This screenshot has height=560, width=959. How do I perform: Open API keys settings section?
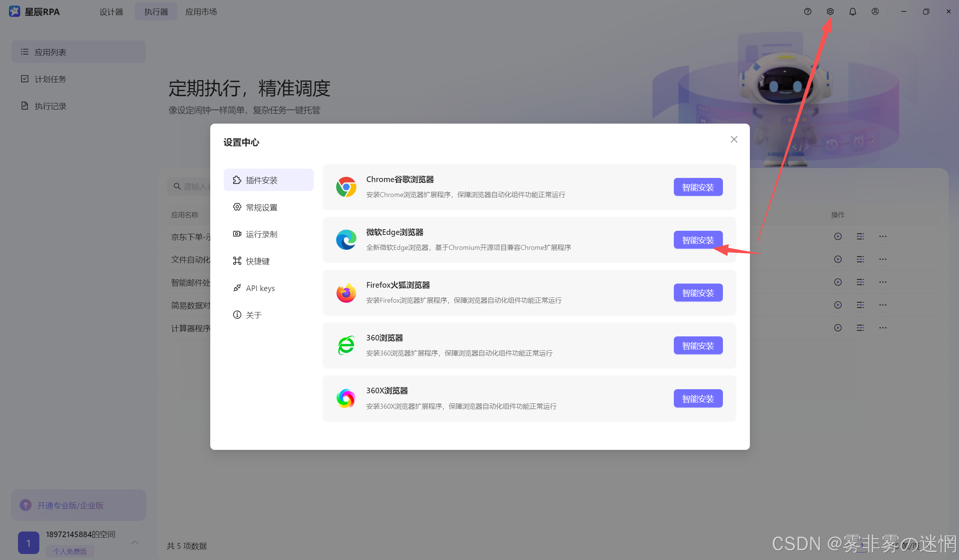(x=260, y=288)
